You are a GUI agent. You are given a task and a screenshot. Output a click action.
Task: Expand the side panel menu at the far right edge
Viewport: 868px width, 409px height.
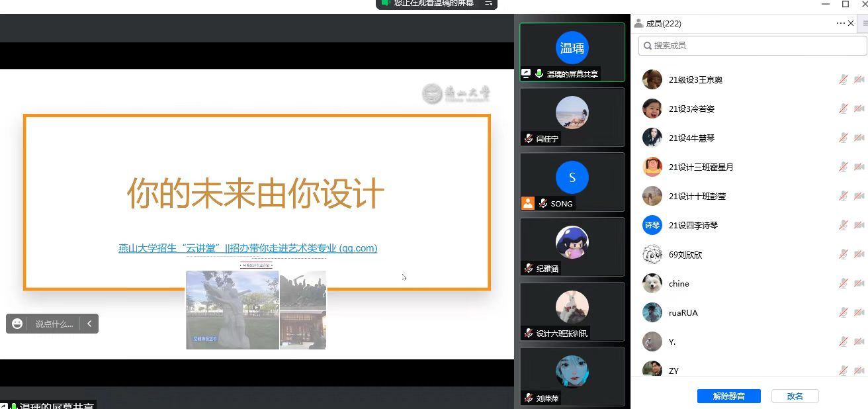[865, 23]
